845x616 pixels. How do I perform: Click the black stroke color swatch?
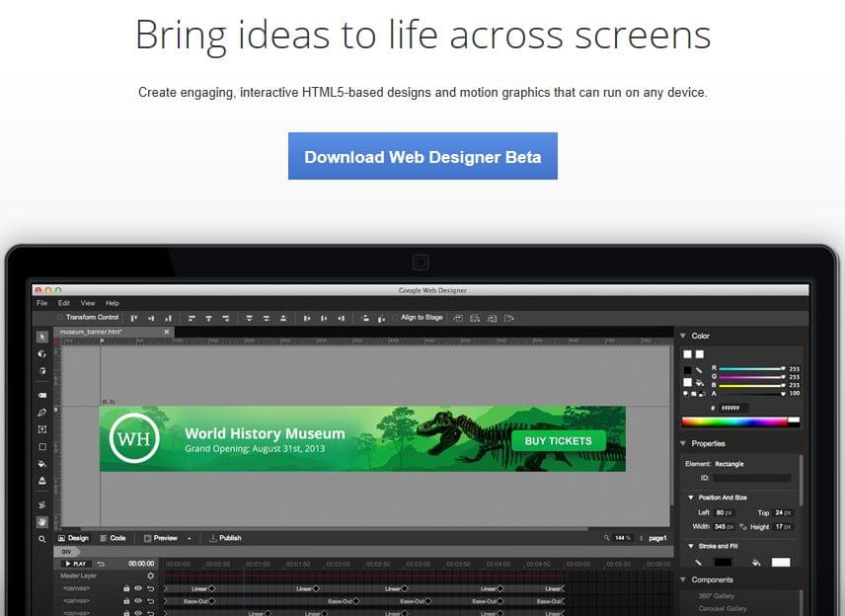pos(723,562)
